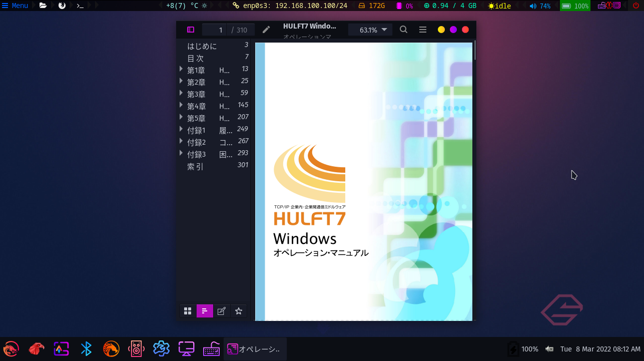This screenshot has width=644, height=361.
Task: Open the red dragon launcher in taskbar
Action: (x=11, y=348)
